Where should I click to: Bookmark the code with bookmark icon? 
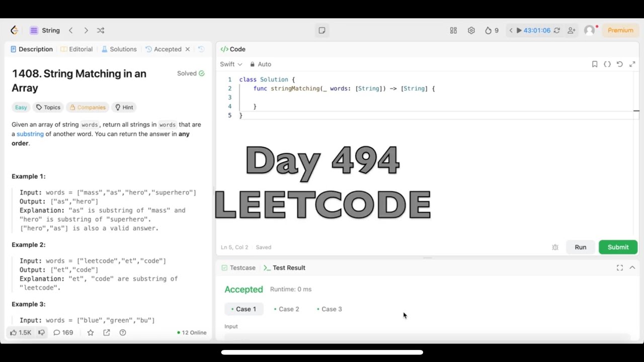click(x=595, y=64)
